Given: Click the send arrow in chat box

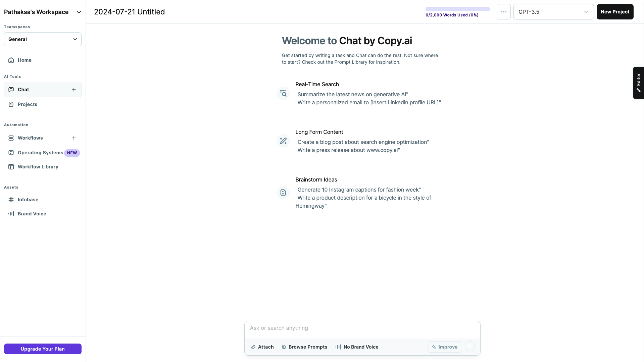Looking at the screenshot, I should click(x=470, y=347).
